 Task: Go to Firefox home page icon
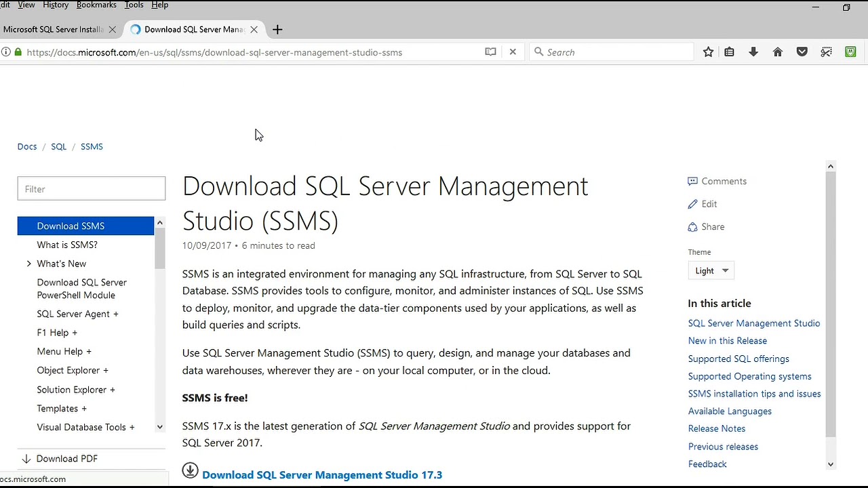coord(778,52)
